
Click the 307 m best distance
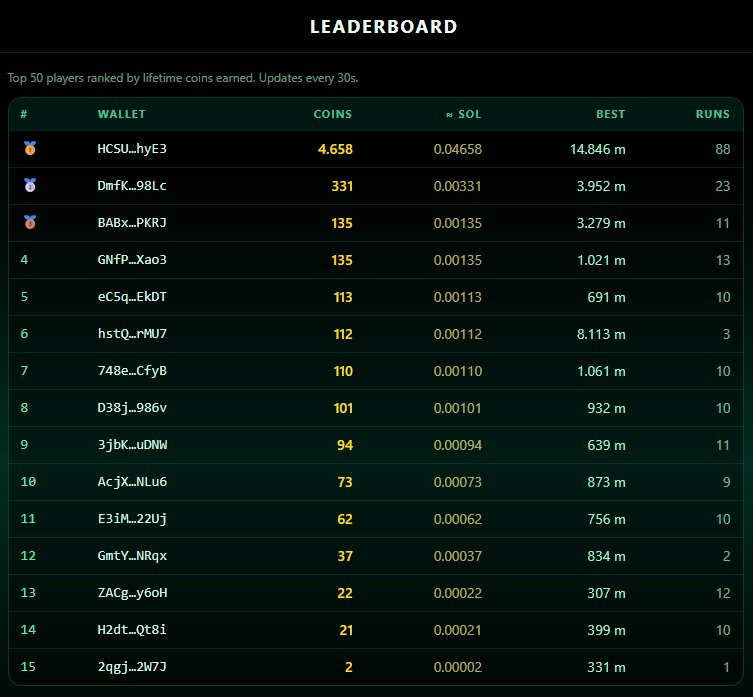[x=606, y=593]
